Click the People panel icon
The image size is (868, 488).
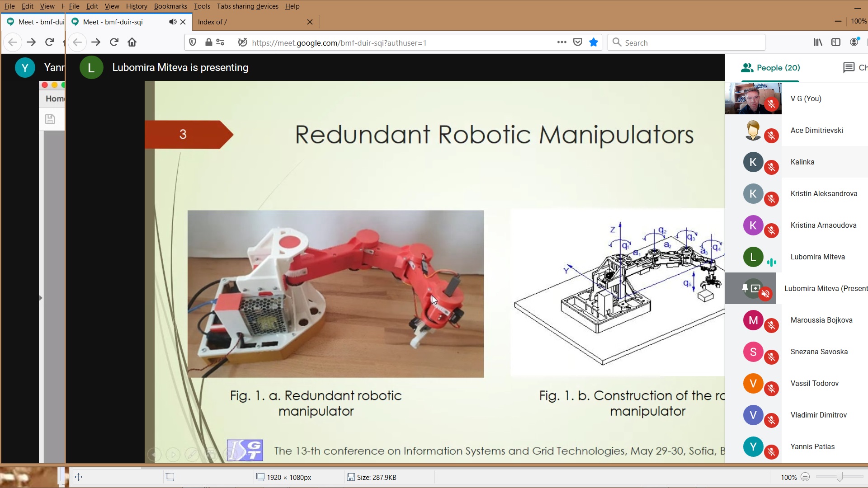point(747,67)
